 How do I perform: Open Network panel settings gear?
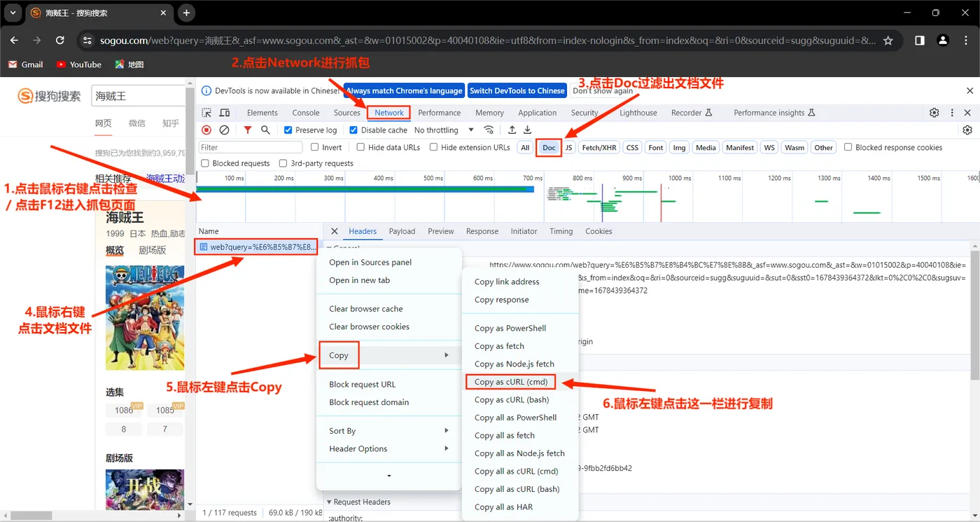tap(967, 130)
